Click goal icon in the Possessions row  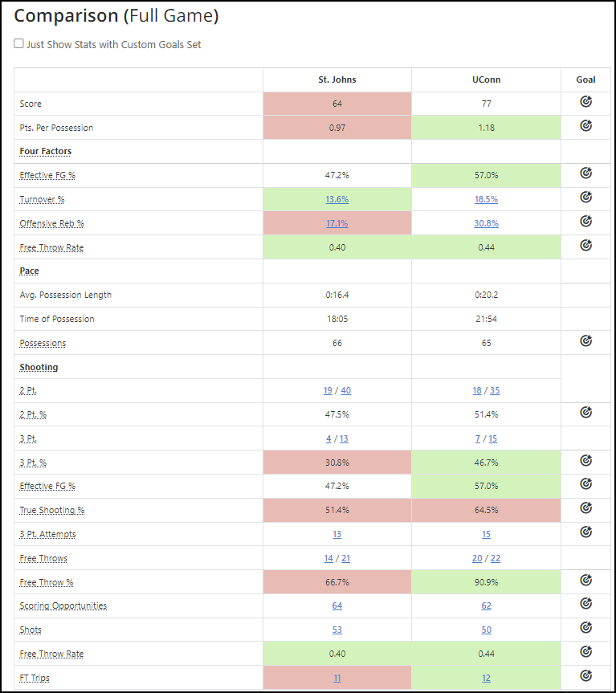coord(585,341)
